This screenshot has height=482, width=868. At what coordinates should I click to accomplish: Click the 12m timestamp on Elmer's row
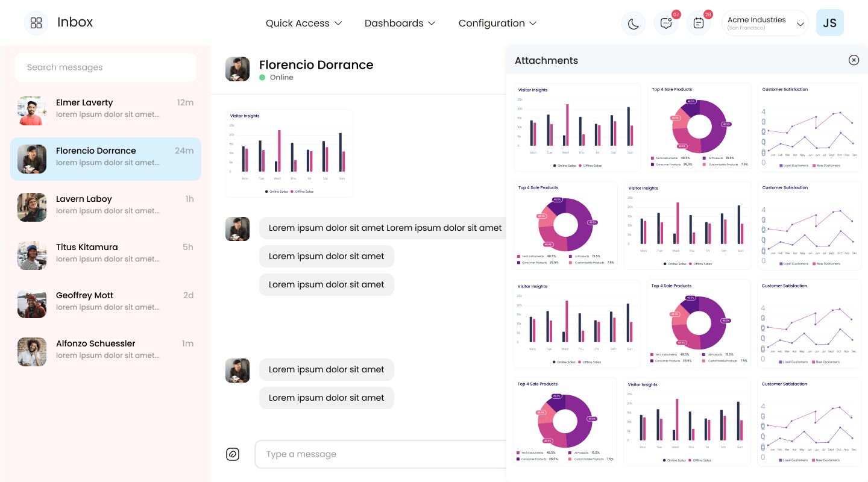coord(185,102)
